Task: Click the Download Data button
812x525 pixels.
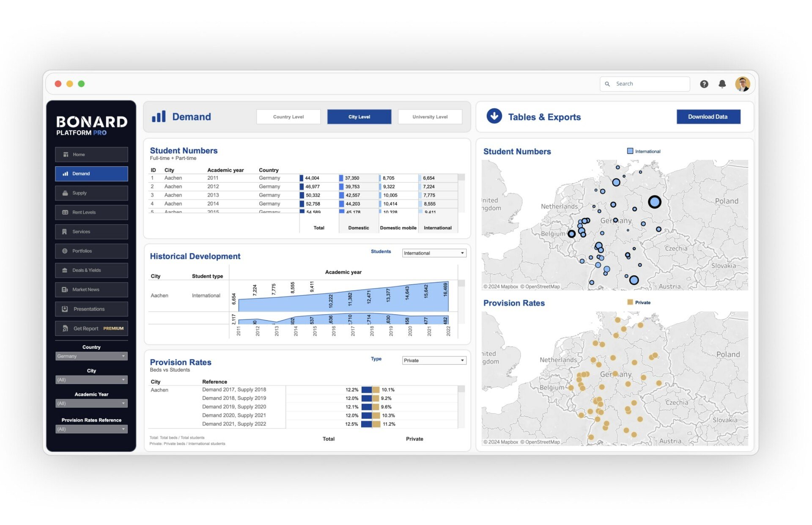Action: [x=708, y=117]
